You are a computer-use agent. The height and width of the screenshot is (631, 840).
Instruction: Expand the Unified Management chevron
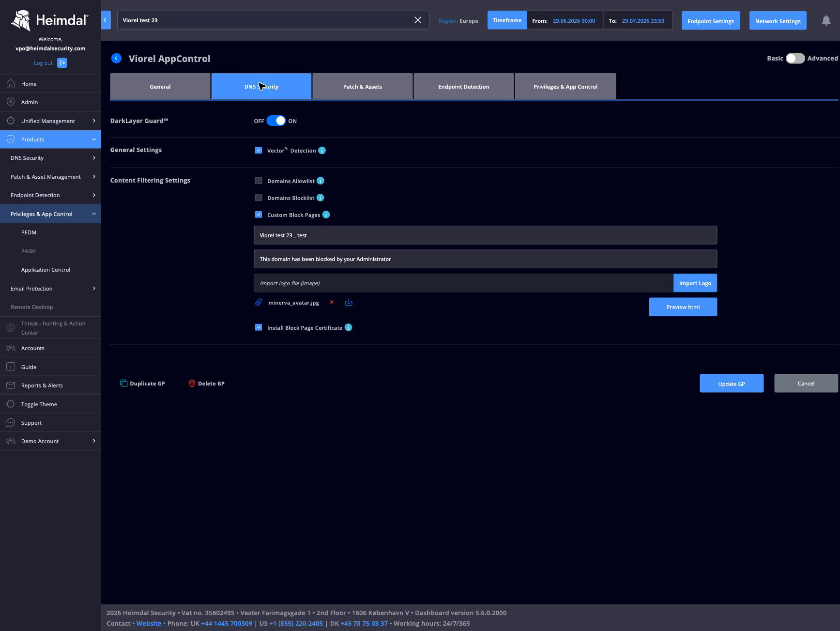coord(94,121)
